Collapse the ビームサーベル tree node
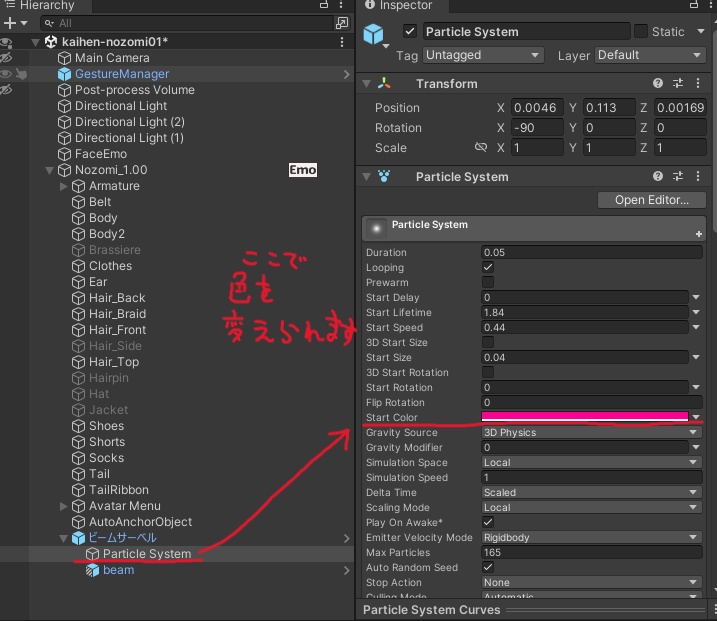Screen dimensions: 717x621 64,538
